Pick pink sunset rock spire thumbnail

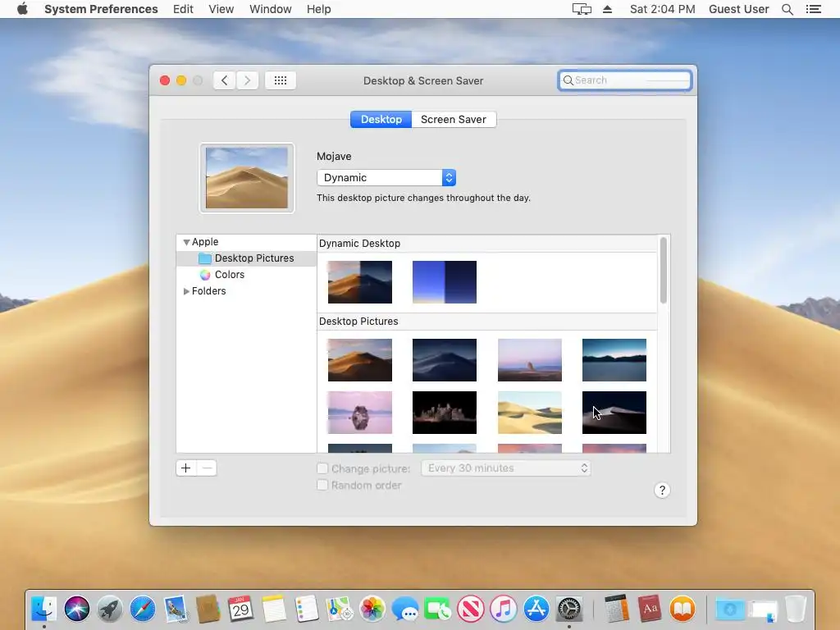(530, 360)
